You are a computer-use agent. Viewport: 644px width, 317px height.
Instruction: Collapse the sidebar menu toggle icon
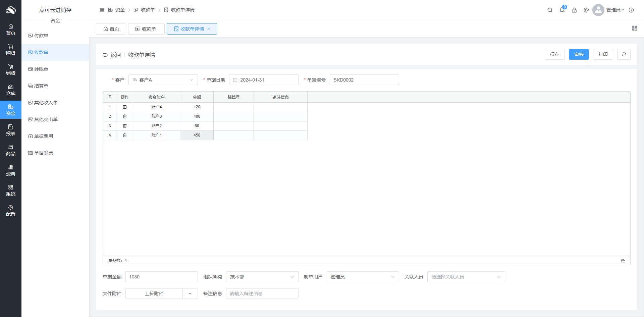[102, 10]
